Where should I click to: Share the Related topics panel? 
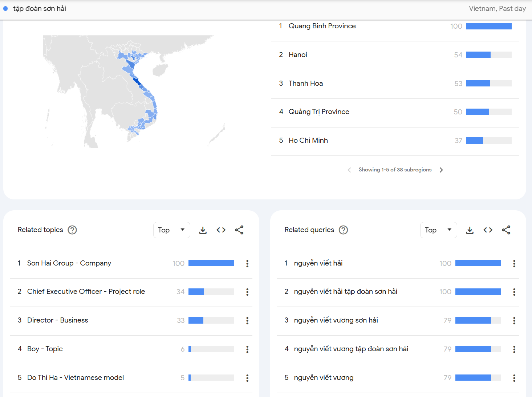click(239, 230)
